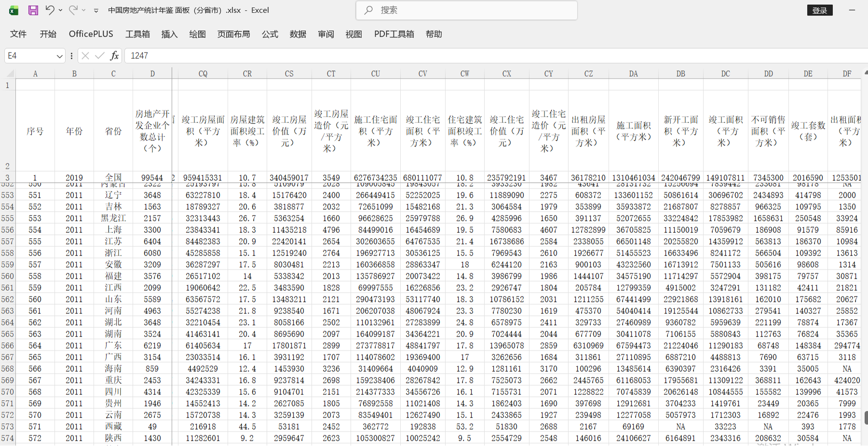
Task: Click the 登录 sign-in button
Action: [820, 10]
